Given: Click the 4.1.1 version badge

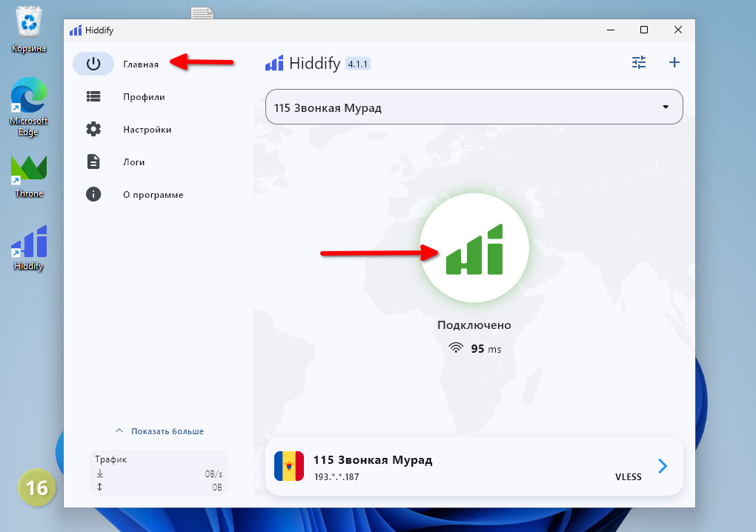Looking at the screenshot, I should tap(358, 64).
